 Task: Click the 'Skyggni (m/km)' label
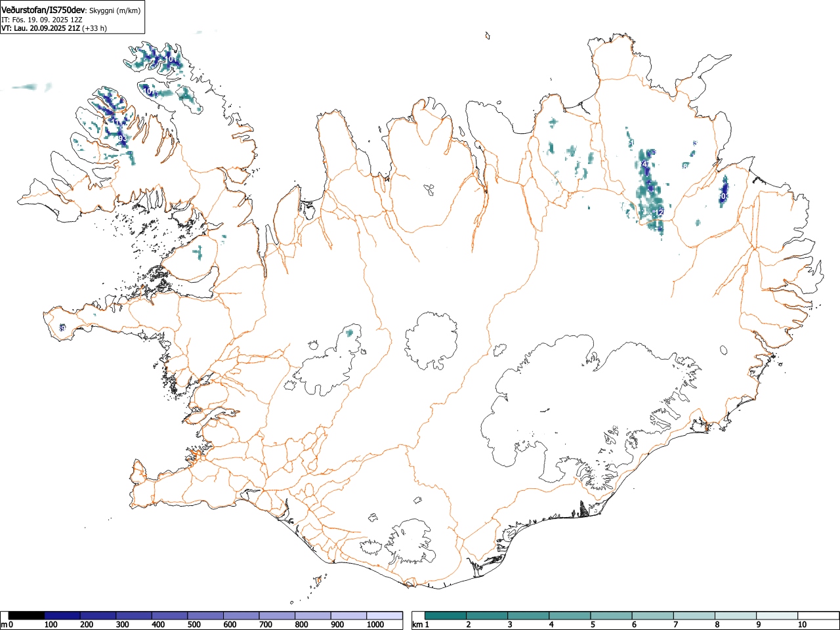(115, 10)
